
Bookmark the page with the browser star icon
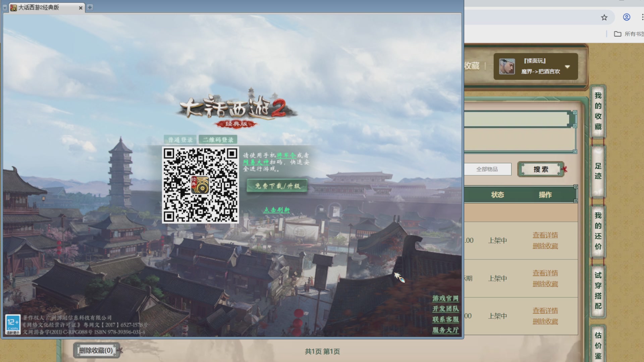pos(604,17)
